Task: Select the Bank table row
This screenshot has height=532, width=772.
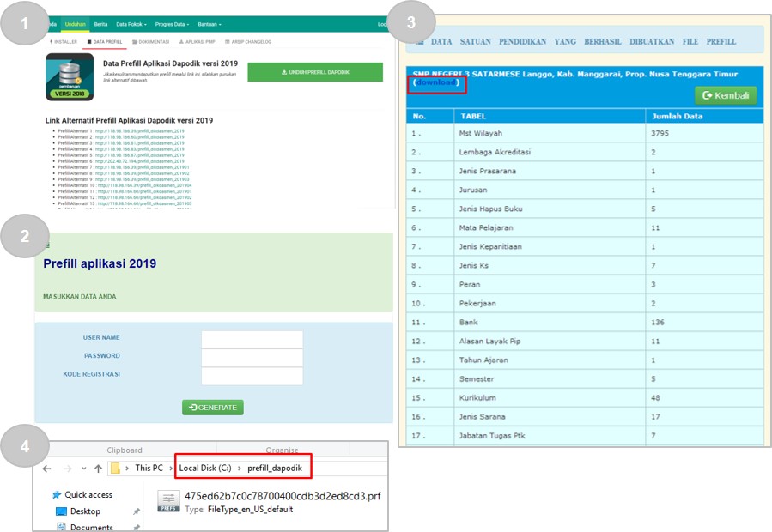Action: [x=585, y=323]
